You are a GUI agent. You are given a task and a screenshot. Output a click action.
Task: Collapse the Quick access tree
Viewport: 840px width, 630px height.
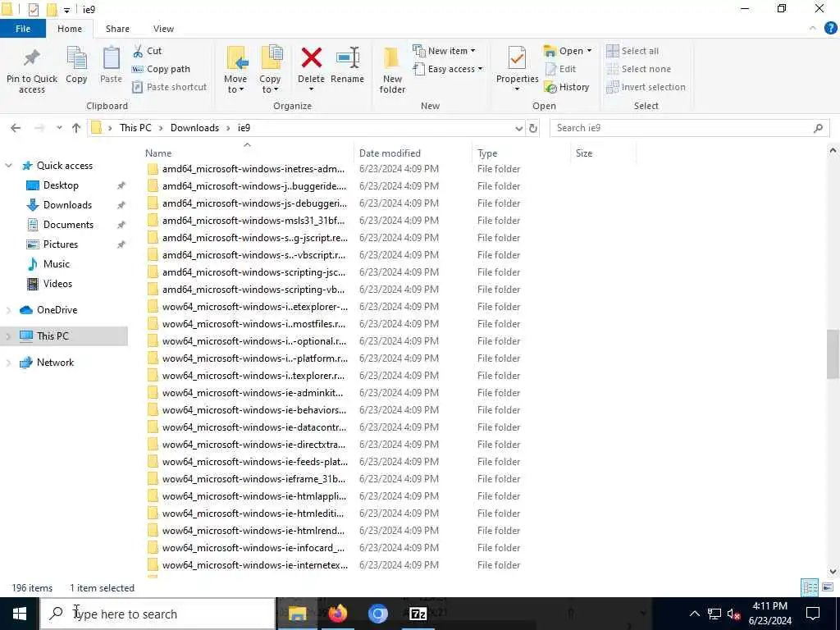8,166
